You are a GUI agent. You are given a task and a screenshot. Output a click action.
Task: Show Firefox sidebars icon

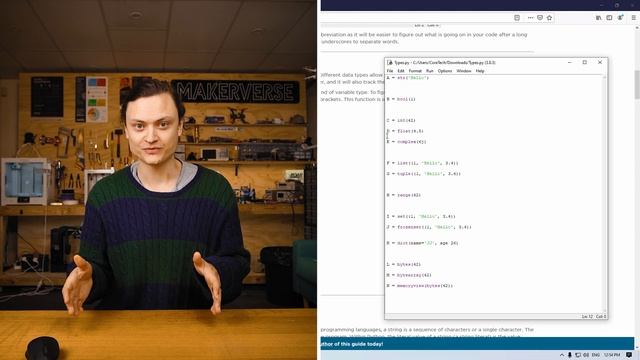tap(609, 18)
